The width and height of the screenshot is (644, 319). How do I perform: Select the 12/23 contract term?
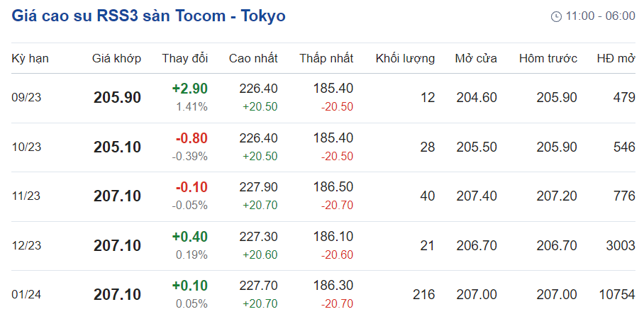(x=27, y=245)
